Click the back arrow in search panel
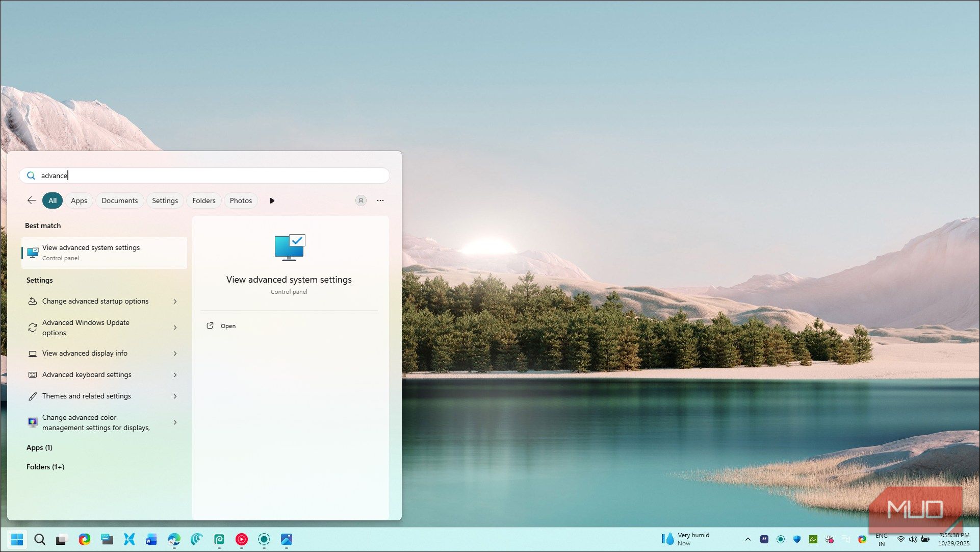 32,200
